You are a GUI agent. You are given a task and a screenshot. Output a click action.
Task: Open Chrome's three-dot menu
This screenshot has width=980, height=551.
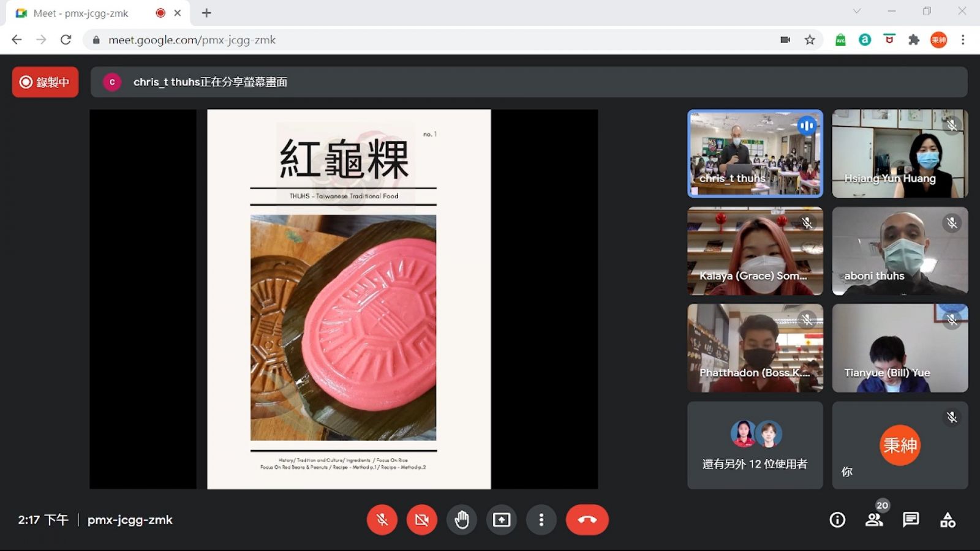coord(963,40)
